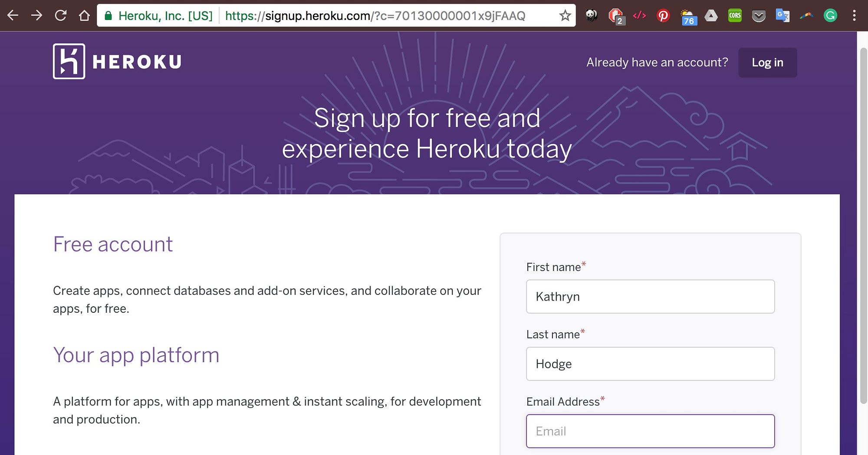This screenshot has width=868, height=455.
Task: Open the Google Drive extension
Action: click(x=711, y=16)
